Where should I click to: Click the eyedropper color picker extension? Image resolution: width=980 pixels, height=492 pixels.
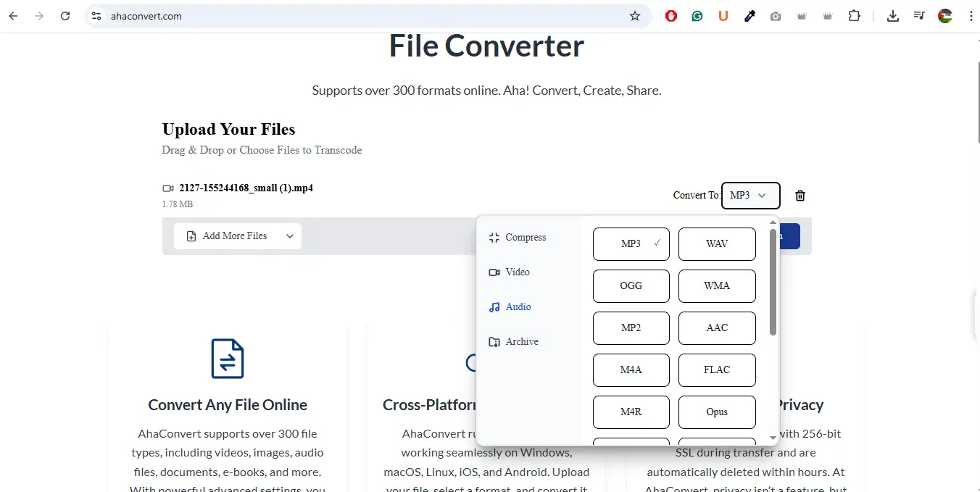click(x=749, y=16)
